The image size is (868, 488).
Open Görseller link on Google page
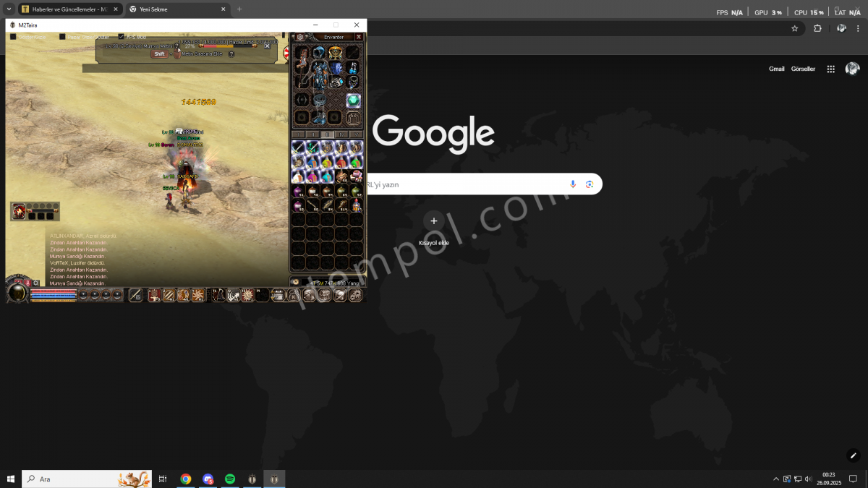tap(803, 69)
